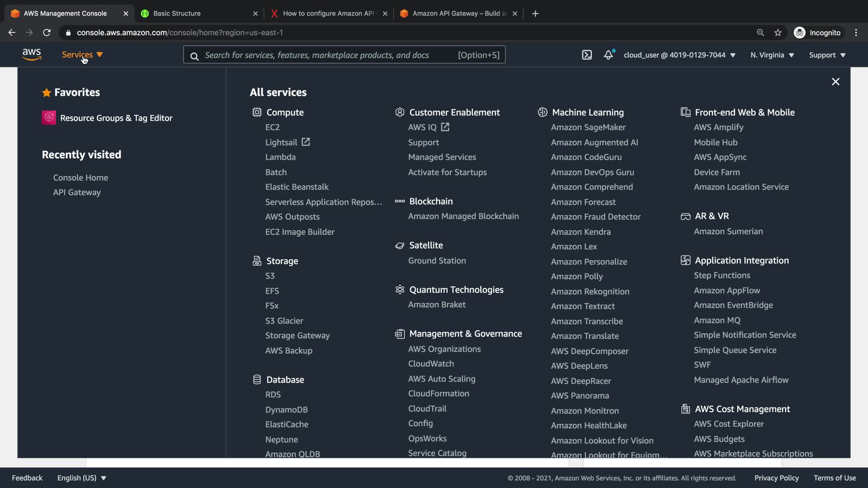Expand the Support menu dropdown
Screen dimensions: 868x488
tap(827, 55)
